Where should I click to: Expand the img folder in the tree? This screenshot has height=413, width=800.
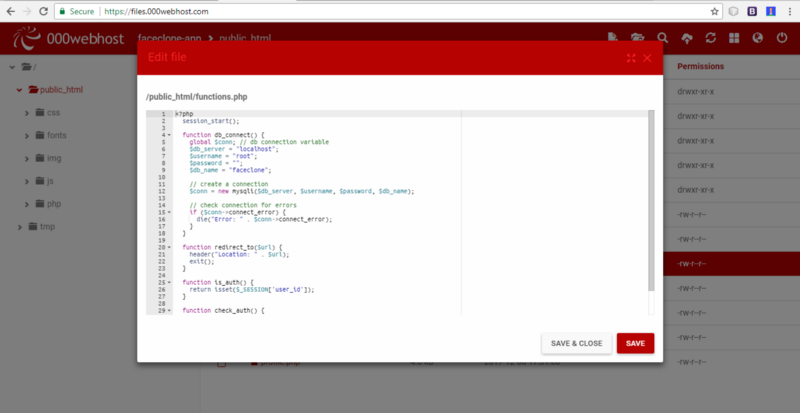(27, 159)
